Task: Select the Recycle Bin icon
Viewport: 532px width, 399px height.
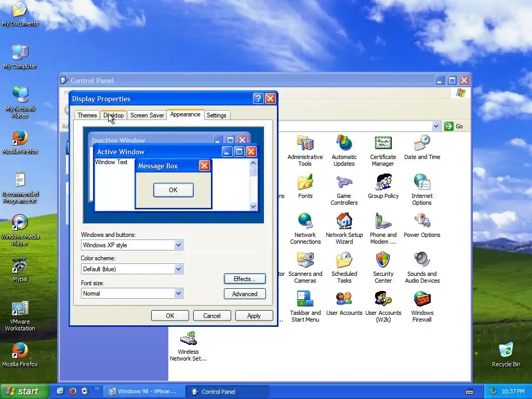Action: (x=506, y=355)
